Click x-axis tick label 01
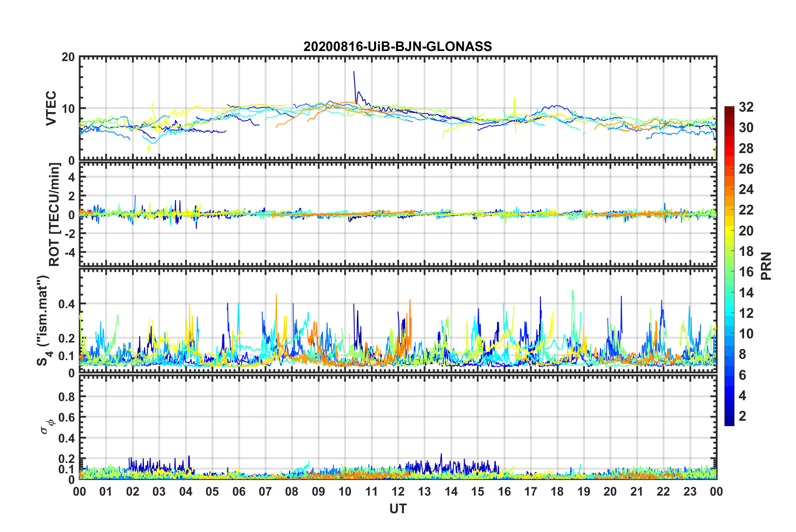The image size is (796, 532). 106,491
